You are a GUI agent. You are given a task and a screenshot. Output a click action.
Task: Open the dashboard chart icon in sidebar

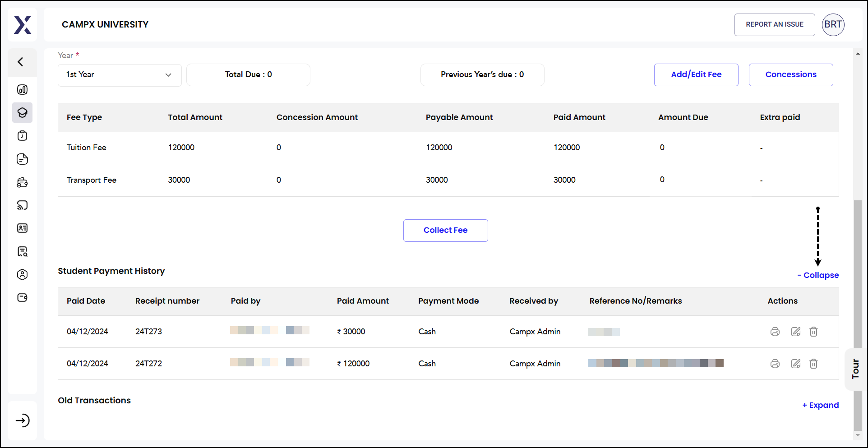(23, 90)
